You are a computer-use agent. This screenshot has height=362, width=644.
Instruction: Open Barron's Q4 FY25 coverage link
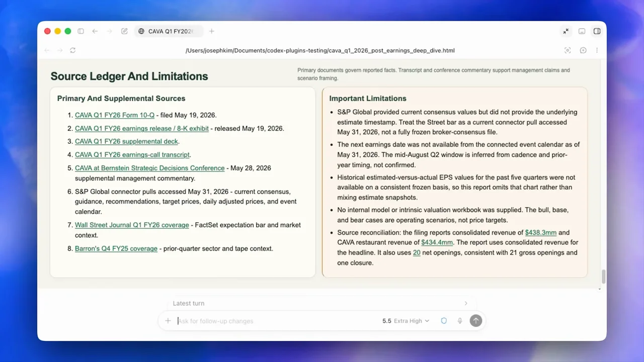[x=116, y=248]
